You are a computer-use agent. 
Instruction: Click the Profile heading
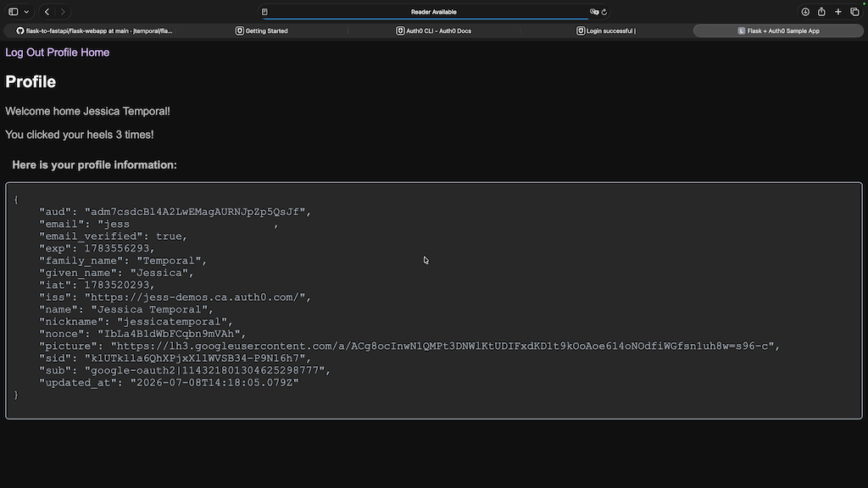tap(31, 82)
